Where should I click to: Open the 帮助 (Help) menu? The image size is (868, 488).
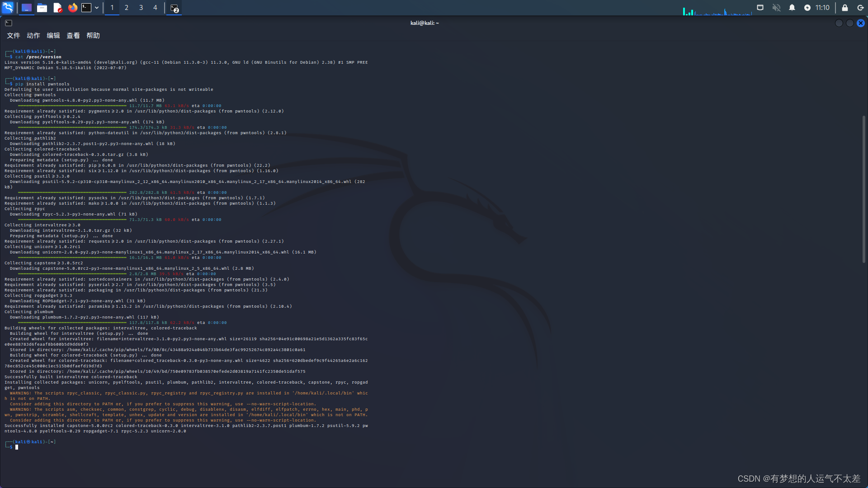coord(93,36)
